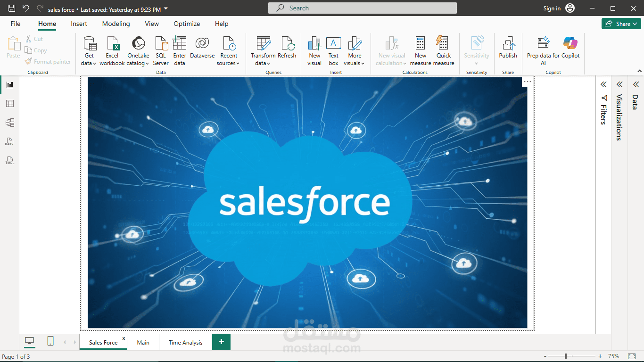Switch to Time Analysis page tab
The height and width of the screenshot is (362, 644).
(185, 343)
